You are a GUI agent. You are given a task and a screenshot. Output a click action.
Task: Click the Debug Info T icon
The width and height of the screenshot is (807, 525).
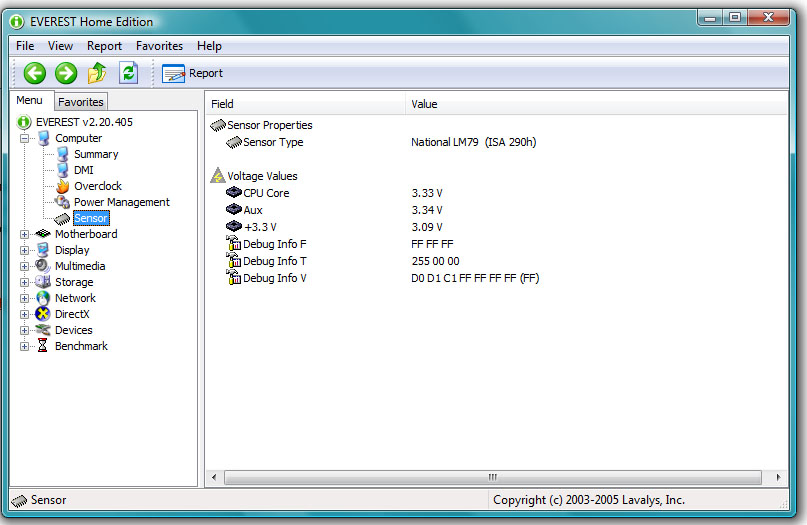click(234, 260)
